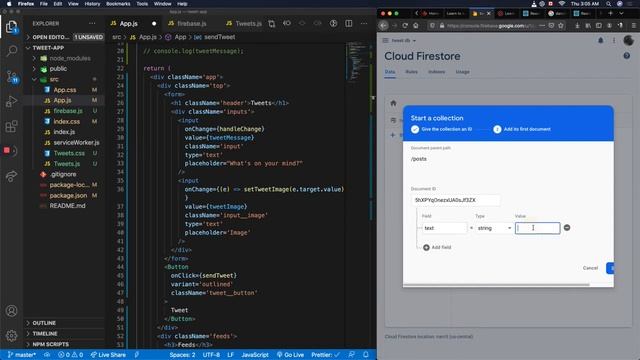Click the Split Editor icon in VS Code

(x=349, y=24)
